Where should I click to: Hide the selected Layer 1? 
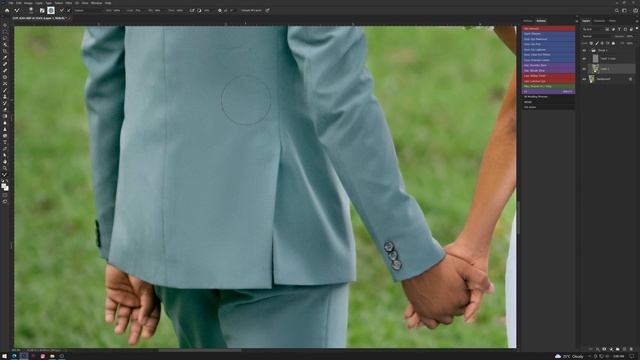click(x=584, y=69)
